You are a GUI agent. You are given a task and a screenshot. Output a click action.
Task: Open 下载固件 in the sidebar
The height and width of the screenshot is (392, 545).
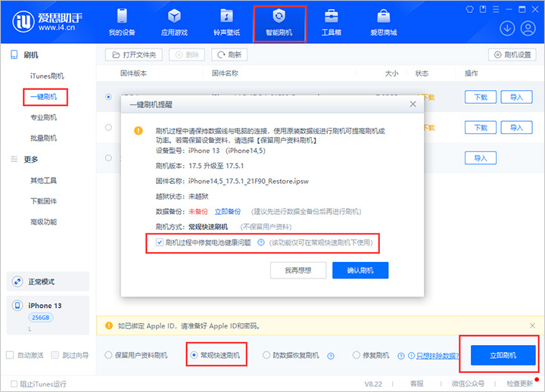(x=43, y=201)
